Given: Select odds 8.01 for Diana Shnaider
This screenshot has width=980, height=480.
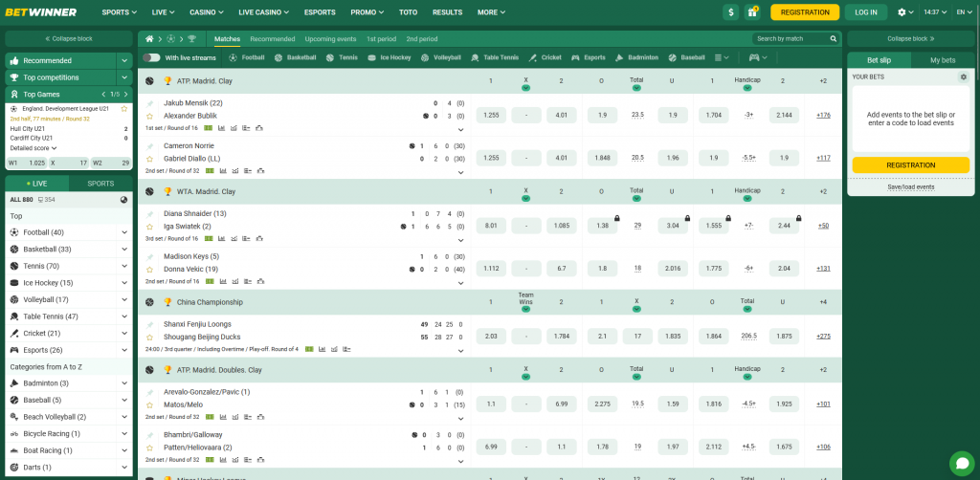Looking at the screenshot, I should click(x=491, y=226).
